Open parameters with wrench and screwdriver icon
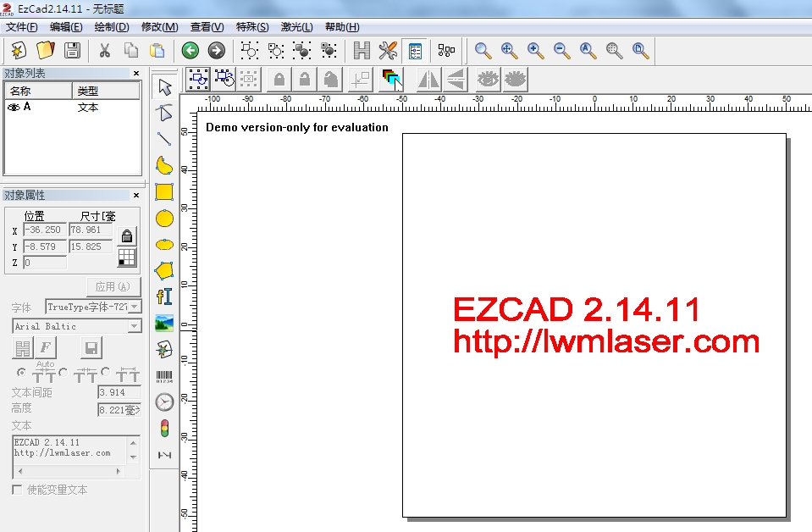Screen dimensions: 812x532 (x=388, y=50)
